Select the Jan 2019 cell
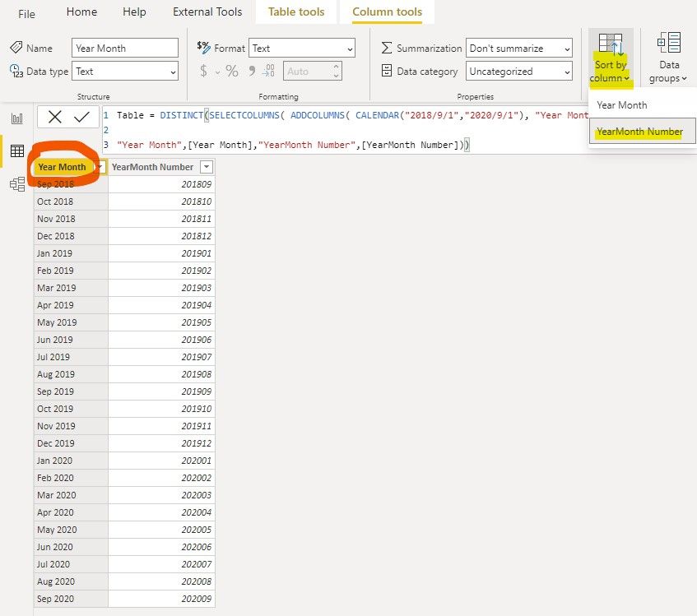The width and height of the screenshot is (697, 616). coord(71,253)
